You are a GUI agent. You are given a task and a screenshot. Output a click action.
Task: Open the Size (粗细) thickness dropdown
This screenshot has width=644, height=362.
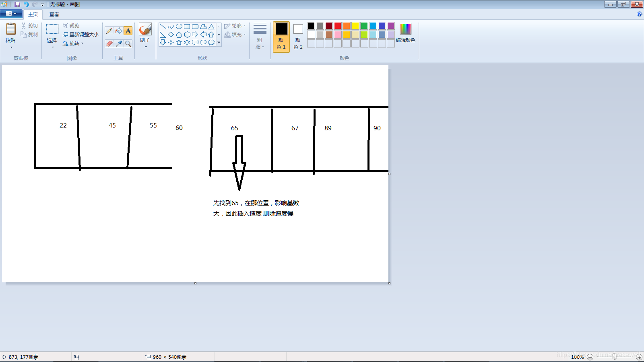point(260,37)
